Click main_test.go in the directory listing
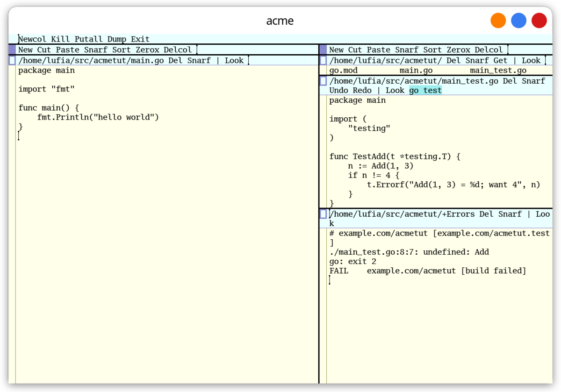Image resolution: width=561 pixels, height=392 pixels. (x=498, y=71)
